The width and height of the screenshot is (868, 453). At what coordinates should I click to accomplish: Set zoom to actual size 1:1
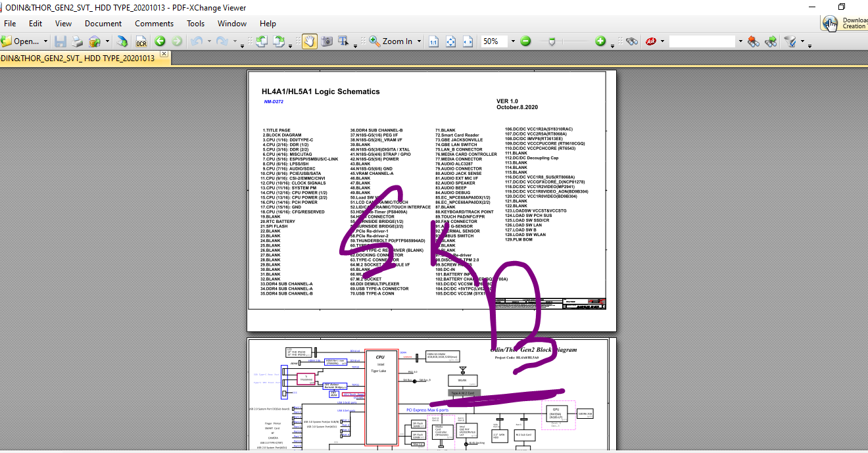tap(433, 41)
